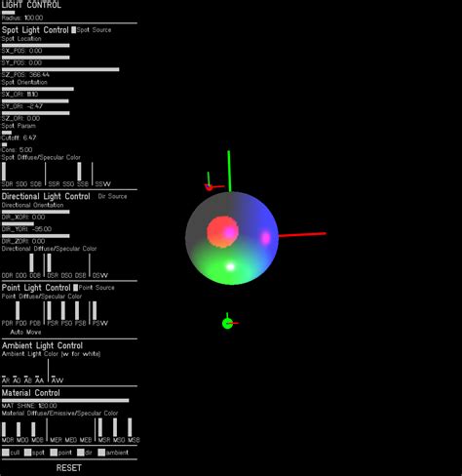Click the MSR material specular slider
This screenshot has width=462, height=476.
(100, 427)
